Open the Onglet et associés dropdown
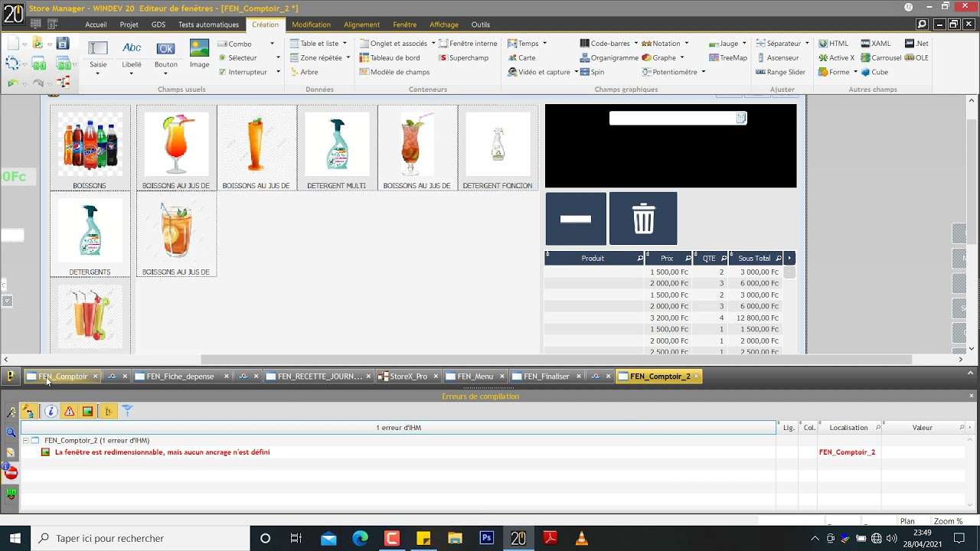This screenshot has width=980, height=551. tap(433, 44)
